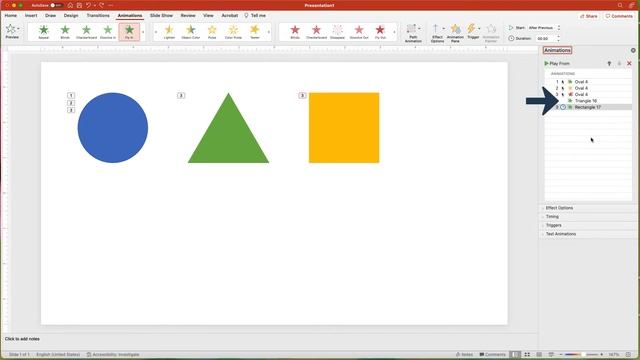Click the Share button
The height and width of the screenshot is (360, 640).
coord(588,16)
